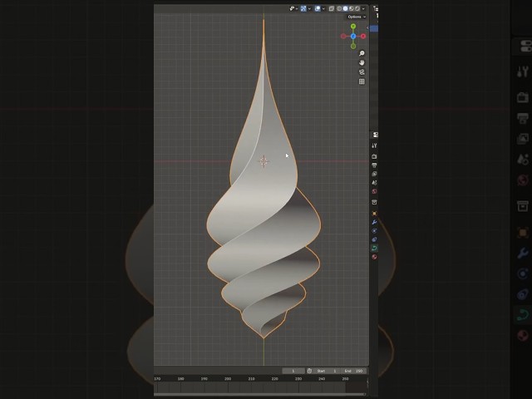Open the gizmo settings dropdown arrow
This screenshot has width=532, height=399.
[x=309, y=9]
